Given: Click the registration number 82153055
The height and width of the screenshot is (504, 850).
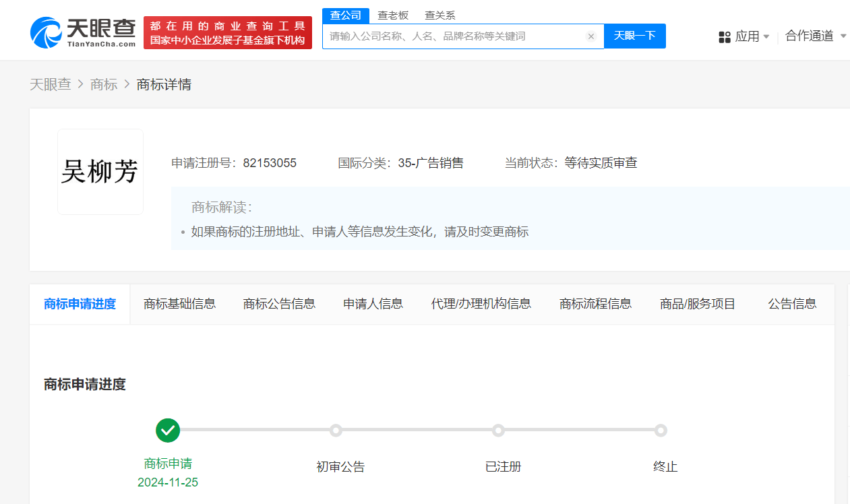Looking at the screenshot, I should [270, 163].
